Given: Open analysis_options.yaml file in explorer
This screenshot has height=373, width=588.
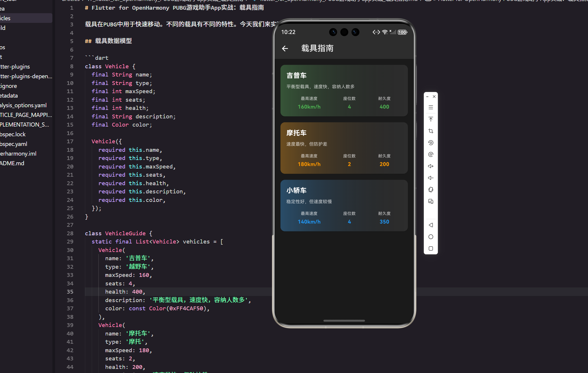Looking at the screenshot, I should point(23,105).
